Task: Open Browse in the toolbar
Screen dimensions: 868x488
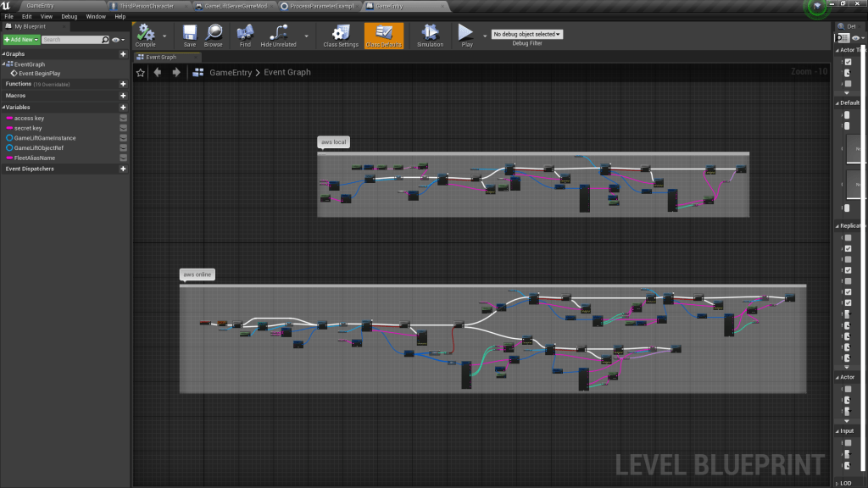Action: tap(213, 33)
